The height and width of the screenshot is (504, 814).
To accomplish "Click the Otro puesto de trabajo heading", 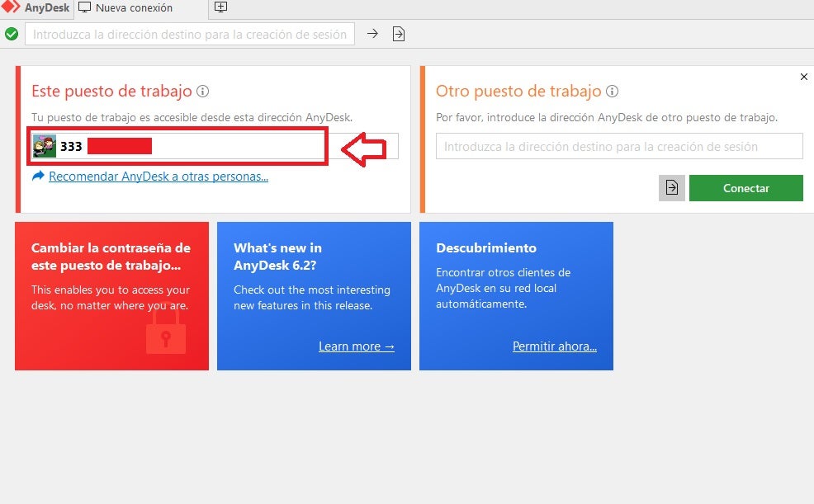I will [518, 92].
